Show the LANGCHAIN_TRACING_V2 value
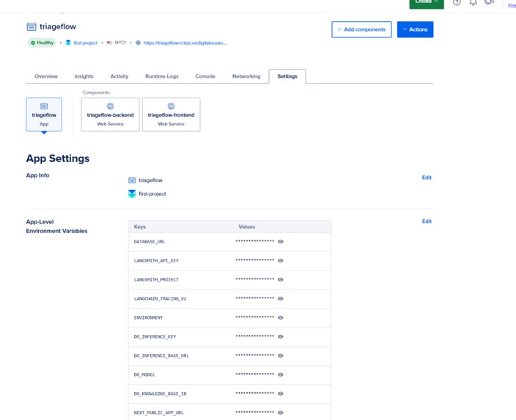 click(x=281, y=299)
